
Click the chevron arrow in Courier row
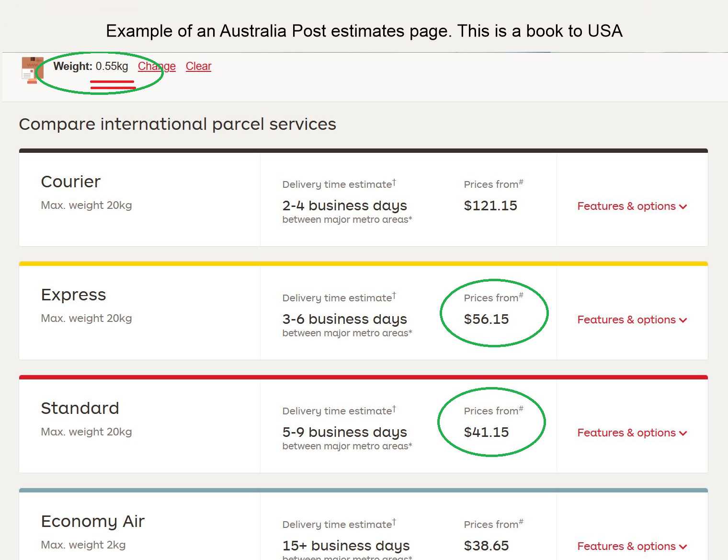[x=683, y=207]
